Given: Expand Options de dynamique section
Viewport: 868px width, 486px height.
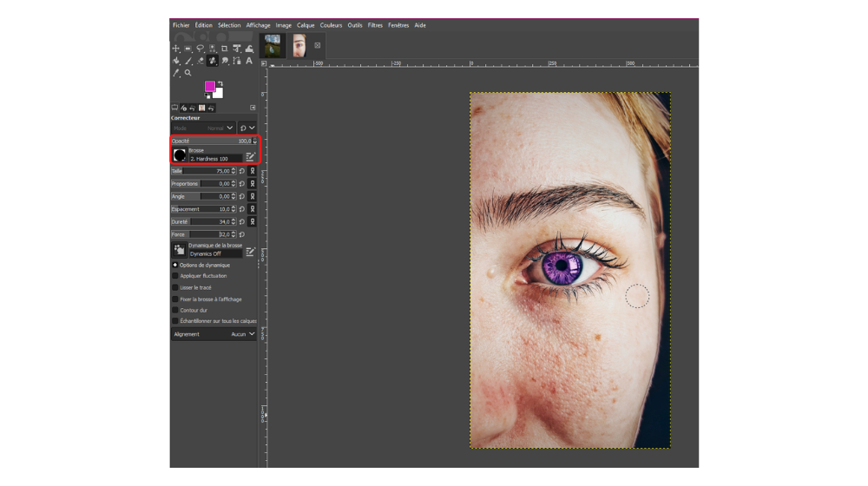Looking at the screenshot, I should pyautogui.click(x=175, y=266).
